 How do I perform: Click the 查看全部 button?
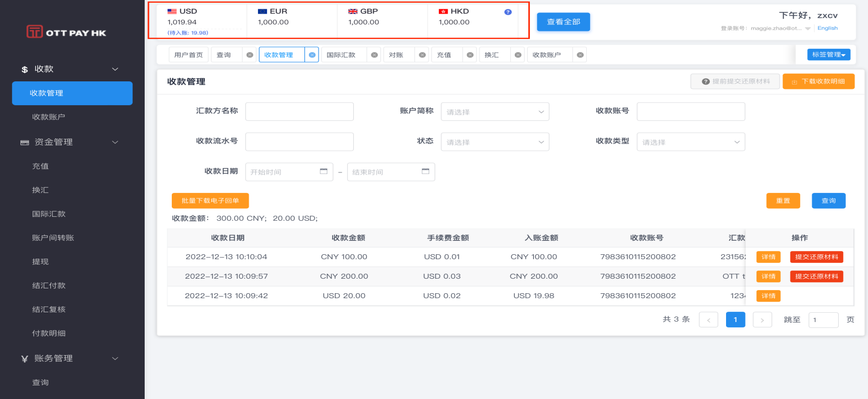click(563, 22)
